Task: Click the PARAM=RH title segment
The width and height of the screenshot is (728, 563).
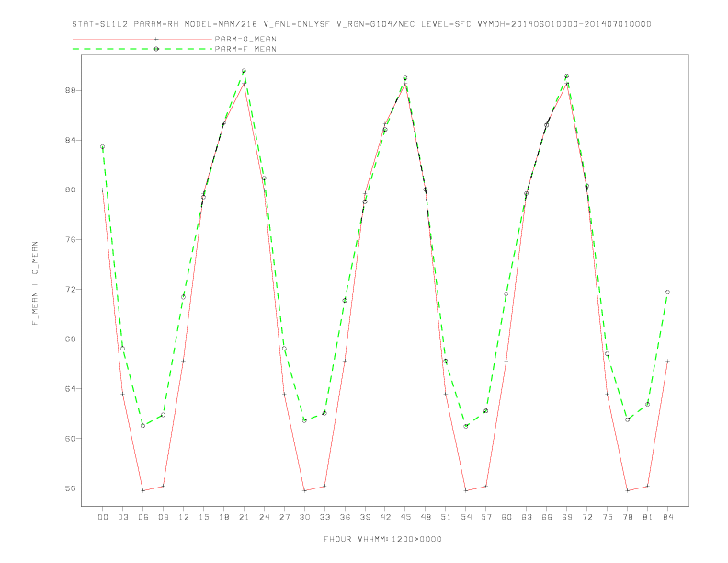Action: tap(156, 24)
